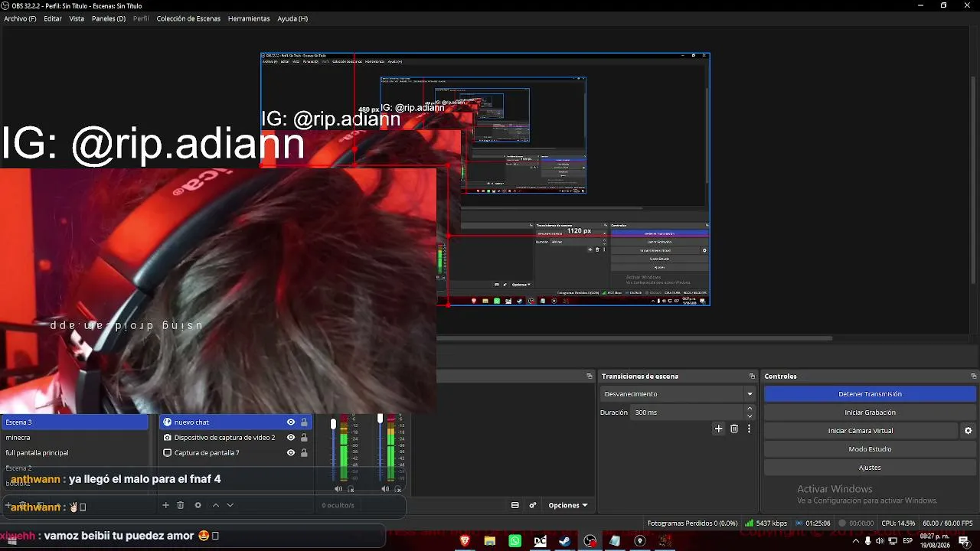Mute the second audio mixer channel
This screenshot has height=551, width=980.
coord(385,489)
